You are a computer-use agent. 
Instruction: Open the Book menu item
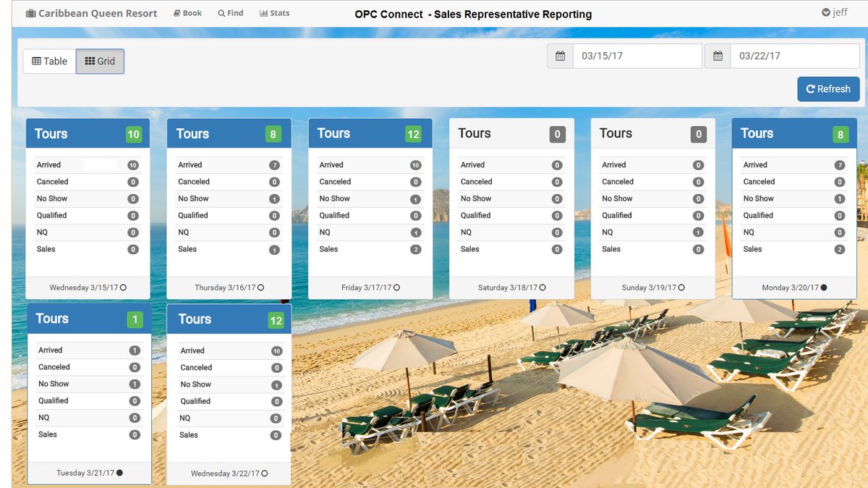[x=188, y=13]
